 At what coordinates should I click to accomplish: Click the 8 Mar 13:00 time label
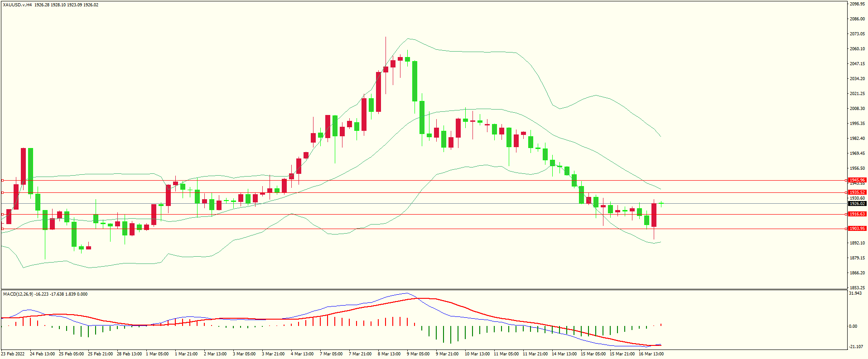pos(389,354)
